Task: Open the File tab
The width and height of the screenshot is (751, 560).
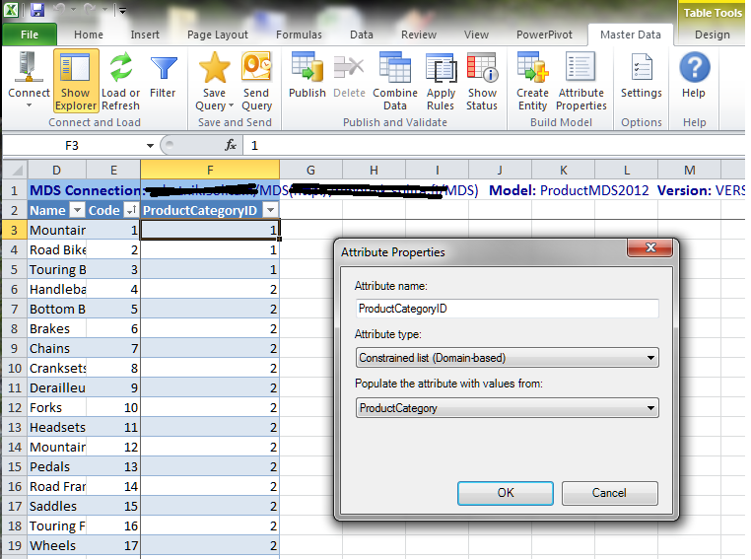Action: click(x=30, y=35)
